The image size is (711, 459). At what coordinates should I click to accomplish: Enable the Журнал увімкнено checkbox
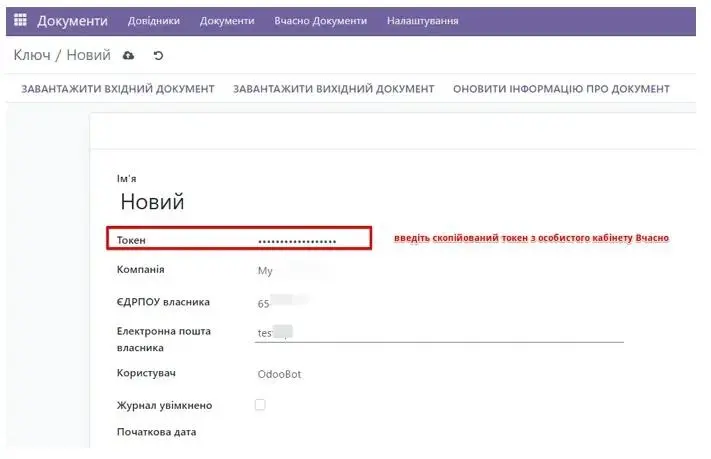[x=260, y=404]
